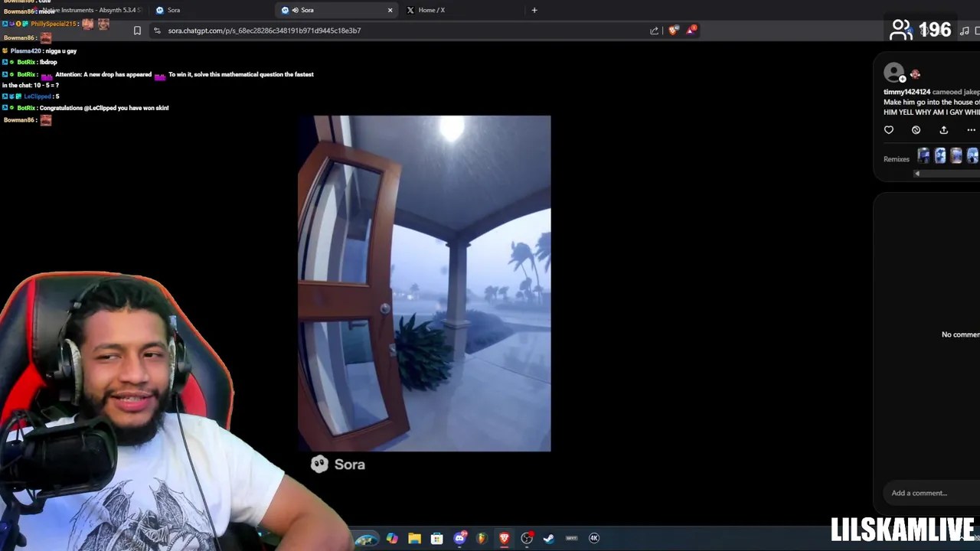Open timmy1424124's profile
Image resolution: width=980 pixels, height=551 pixels.
point(906,92)
